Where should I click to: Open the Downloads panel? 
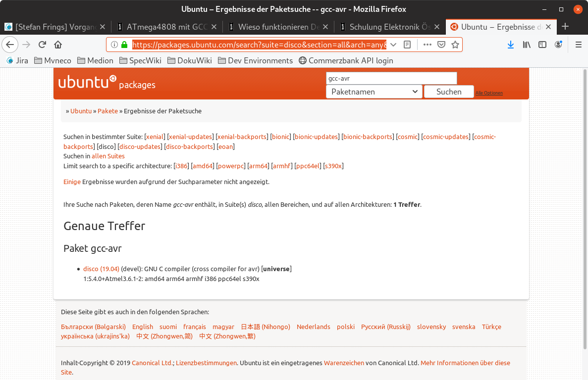pyautogui.click(x=510, y=45)
